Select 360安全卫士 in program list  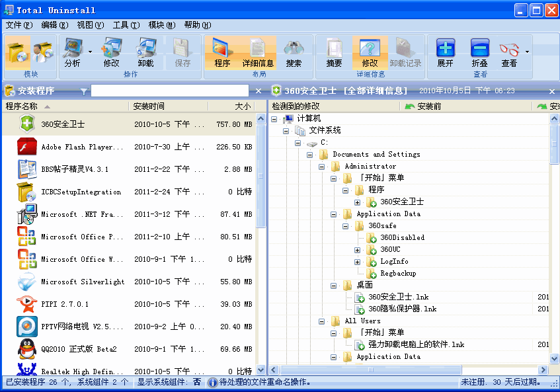tap(129, 124)
